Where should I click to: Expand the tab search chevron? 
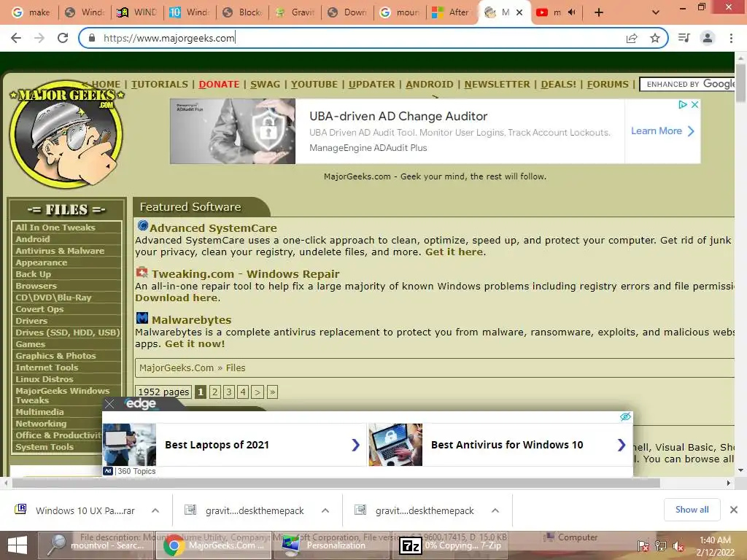(656, 12)
